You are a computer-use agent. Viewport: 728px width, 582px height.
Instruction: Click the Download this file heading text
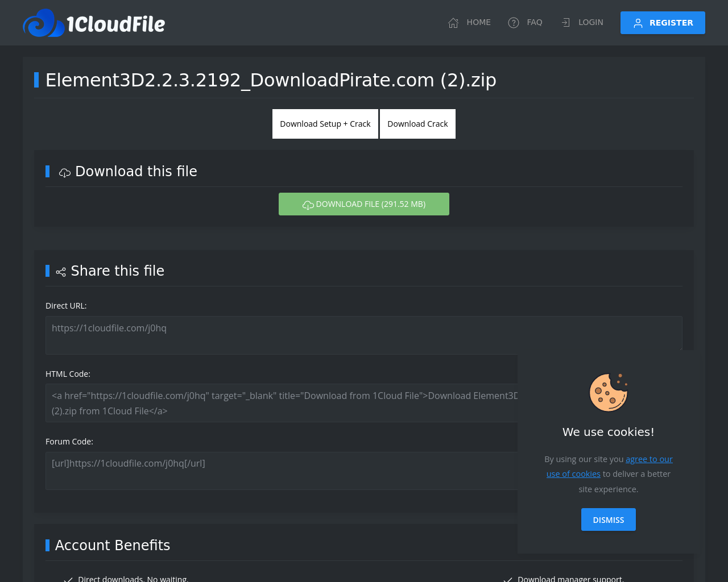tap(136, 171)
